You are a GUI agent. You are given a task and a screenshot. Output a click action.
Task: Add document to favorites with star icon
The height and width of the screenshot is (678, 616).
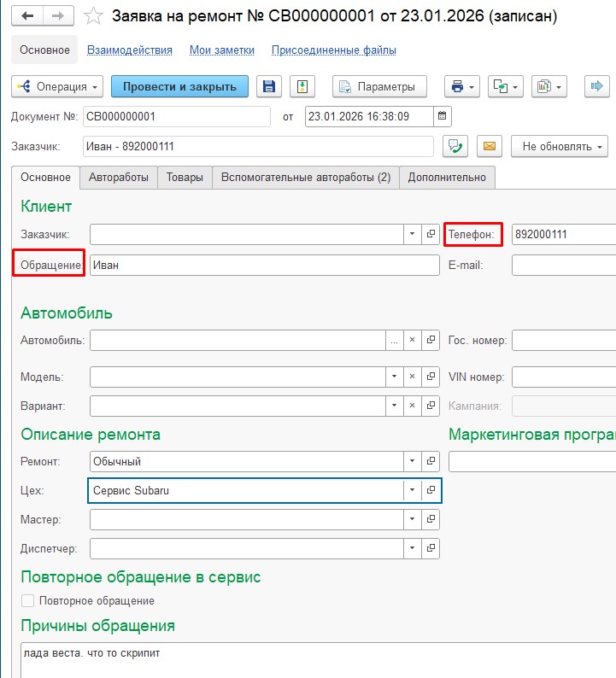93,16
